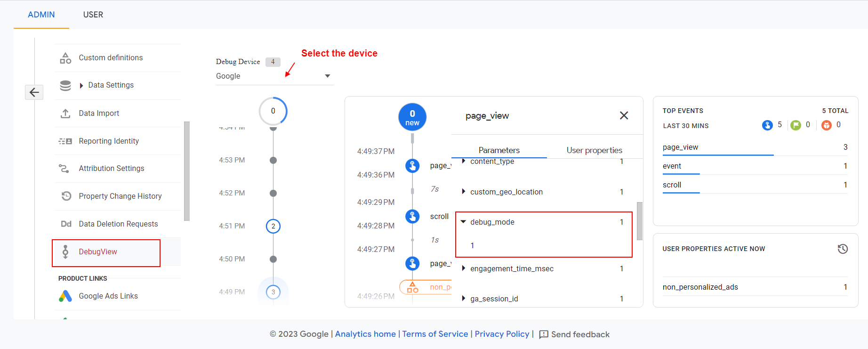Click the history icon in User Properties panel
This screenshot has width=868, height=349.
click(843, 249)
